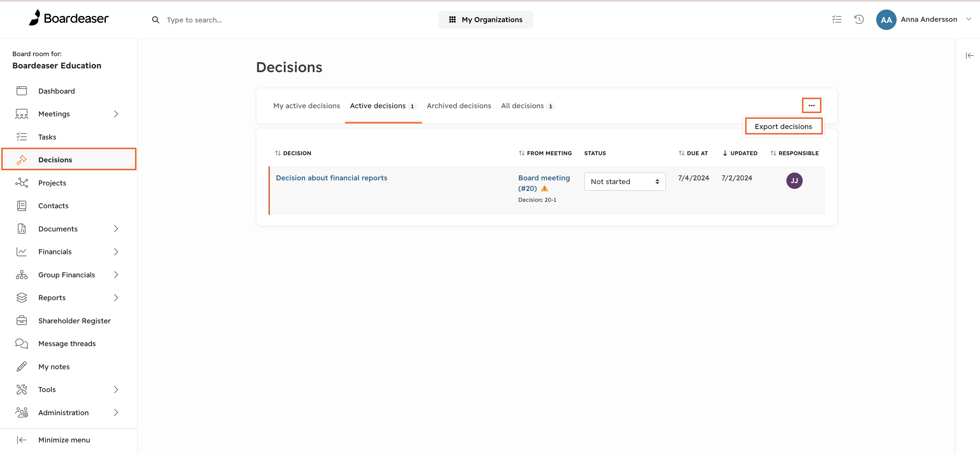Screen dimensions: 980x454
Task: Click the My Organizations grid icon
Action: (x=452, y=19)
